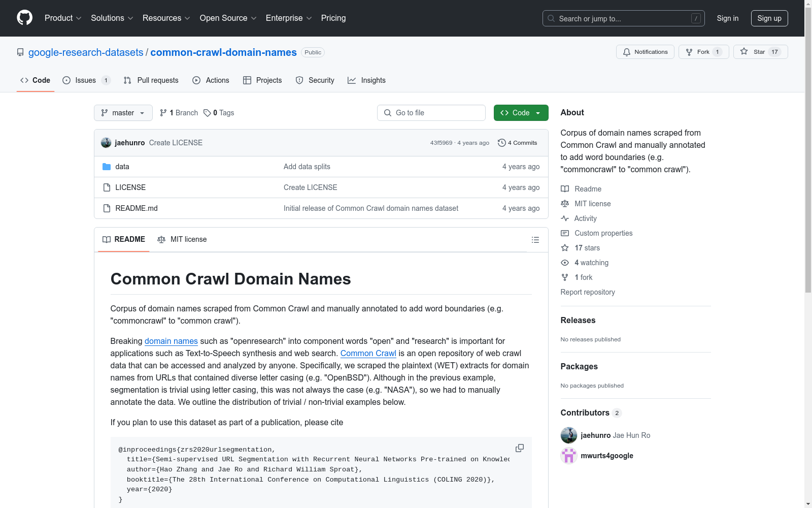Switch to the Insights tab
Image resolution: width=812 pixels, height=508 pixels.
[x=367, y=80]
